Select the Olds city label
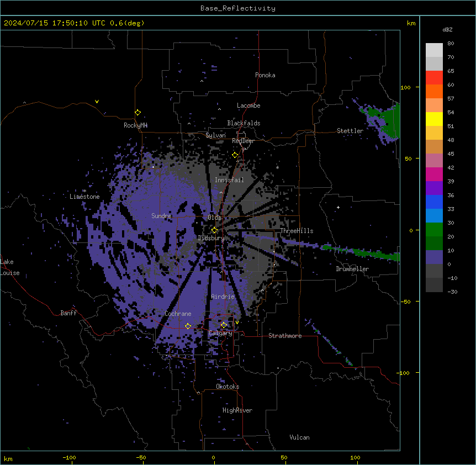This screenshot has width=476, height=465. click(x=214, y=218)
